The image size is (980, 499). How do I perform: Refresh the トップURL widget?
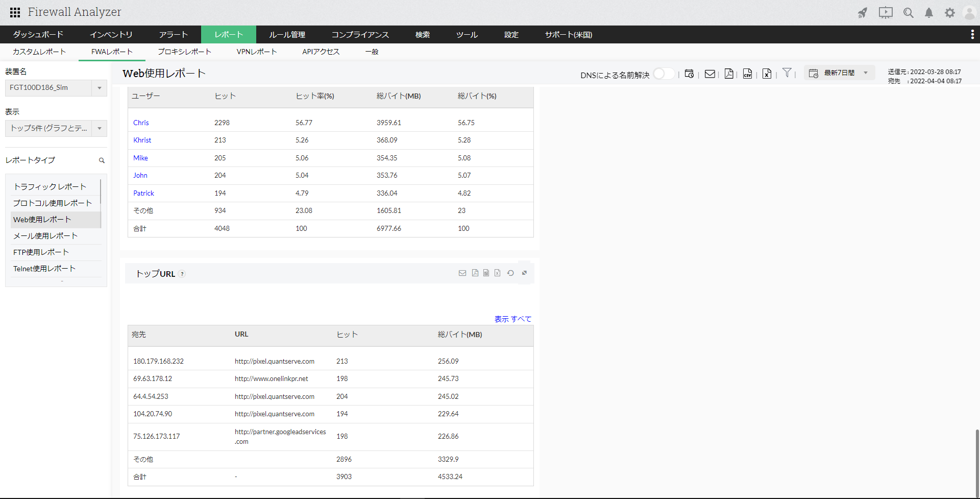pyautogui.click(x=510, y=273)
